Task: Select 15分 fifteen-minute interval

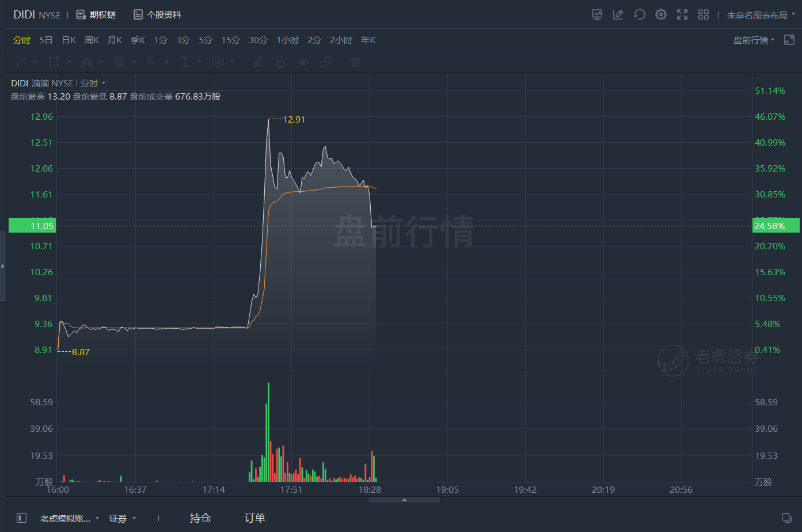Action: click(x=230, y=40)
